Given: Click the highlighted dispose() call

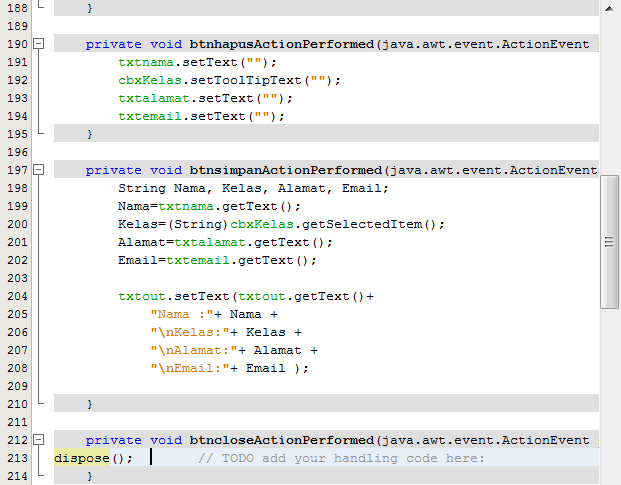Looking at the screenshot, I should coord(93,458).
